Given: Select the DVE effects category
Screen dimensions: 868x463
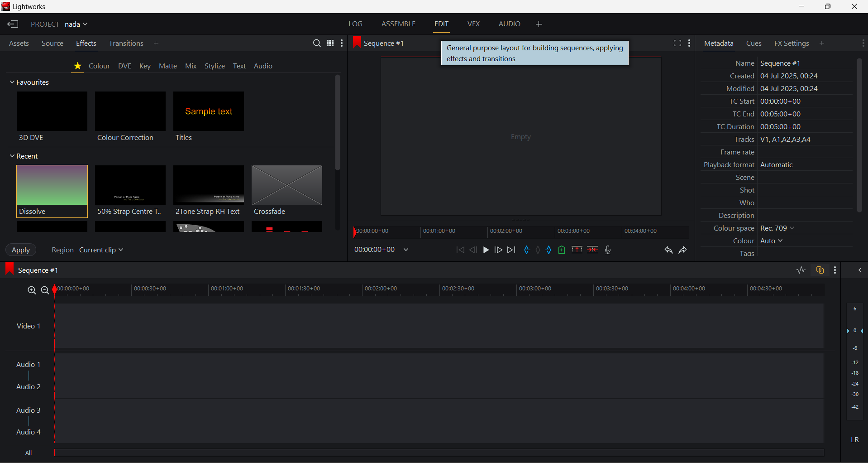Looking at the screenshot, I should 125,67.
